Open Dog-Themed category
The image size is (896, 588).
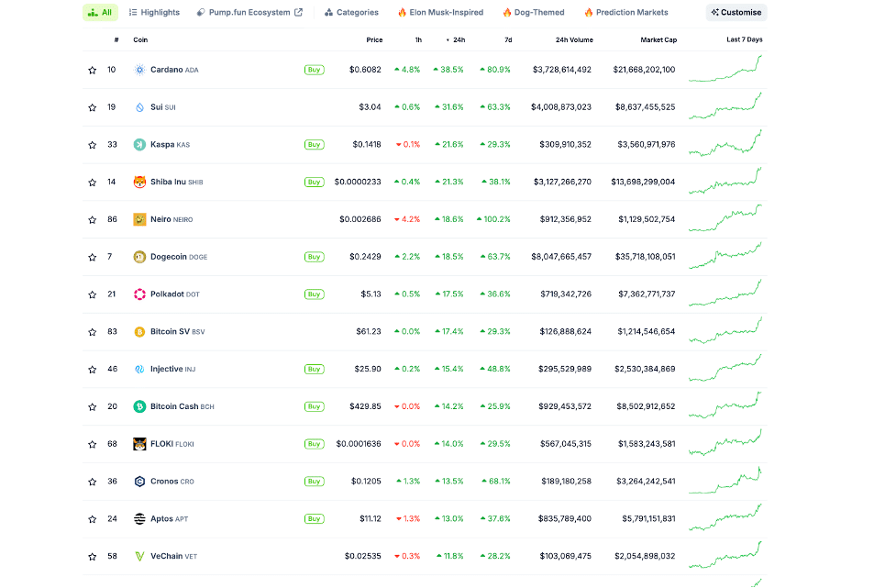tap(534, 13)
